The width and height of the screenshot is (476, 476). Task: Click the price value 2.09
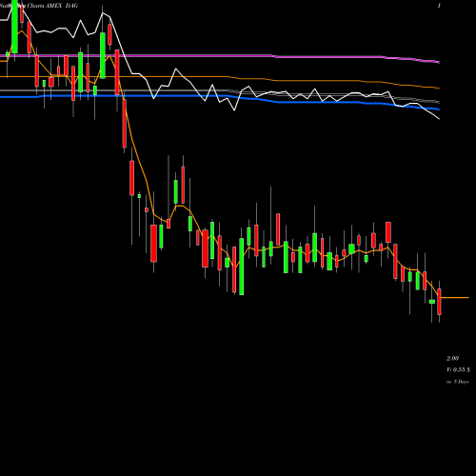tap(452, 358)
